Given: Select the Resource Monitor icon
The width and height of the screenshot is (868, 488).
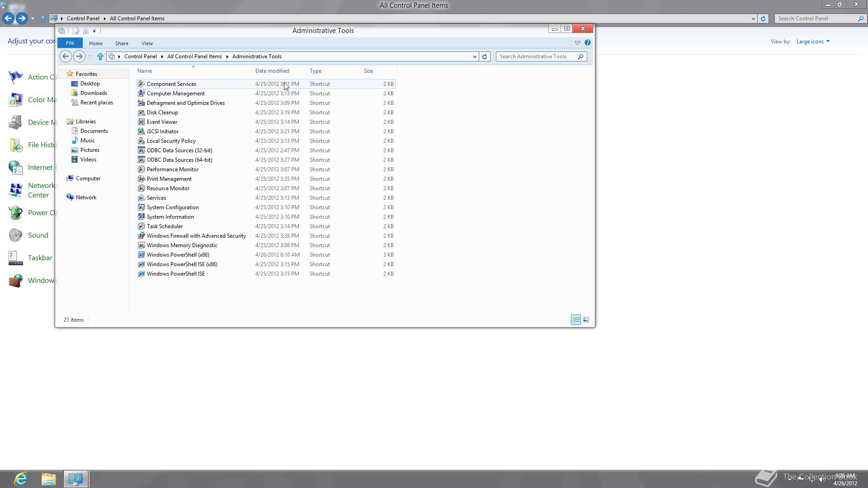Looking at the screenshot, I should pos(141,188).
